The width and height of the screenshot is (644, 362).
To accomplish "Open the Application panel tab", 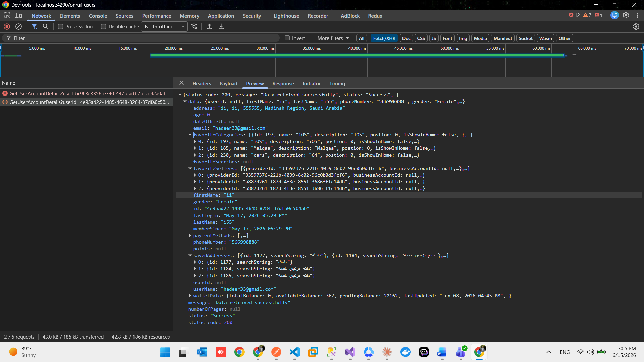I will click(x=221, y=16).
